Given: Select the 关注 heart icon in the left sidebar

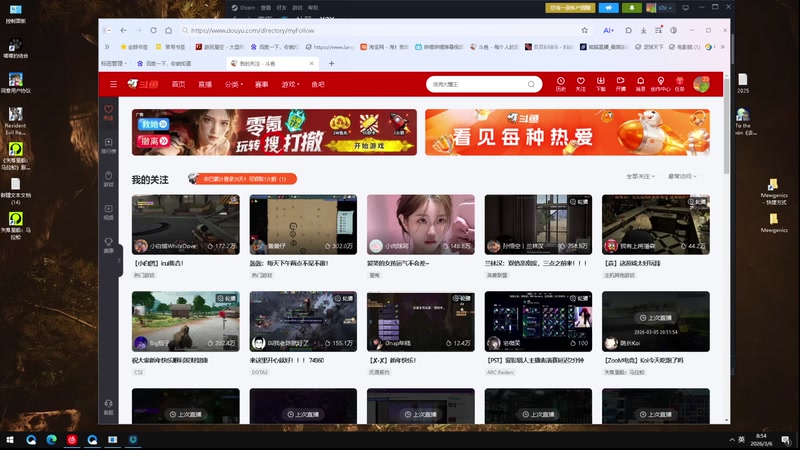Looking at the screenshot, I should tap(108, 113).
